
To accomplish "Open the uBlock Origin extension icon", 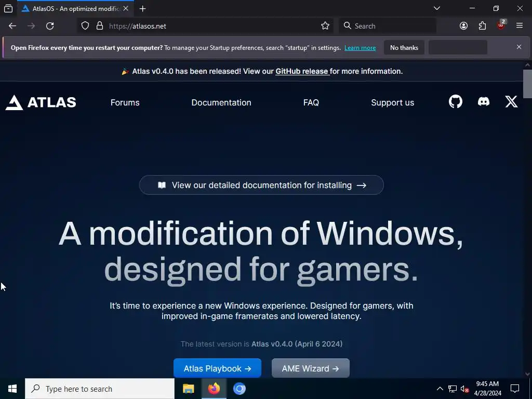I will tap(501, 25).
